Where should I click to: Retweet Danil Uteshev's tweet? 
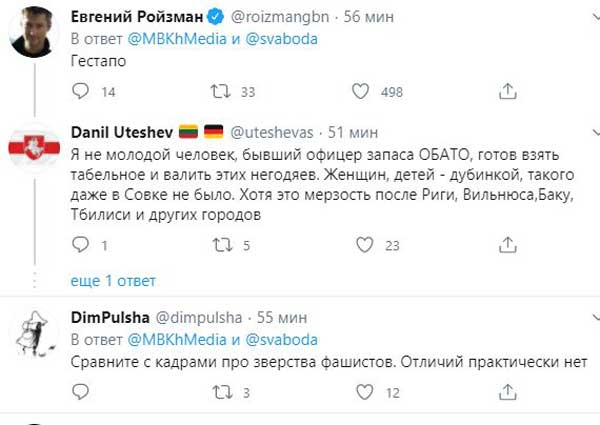(222, 244)
